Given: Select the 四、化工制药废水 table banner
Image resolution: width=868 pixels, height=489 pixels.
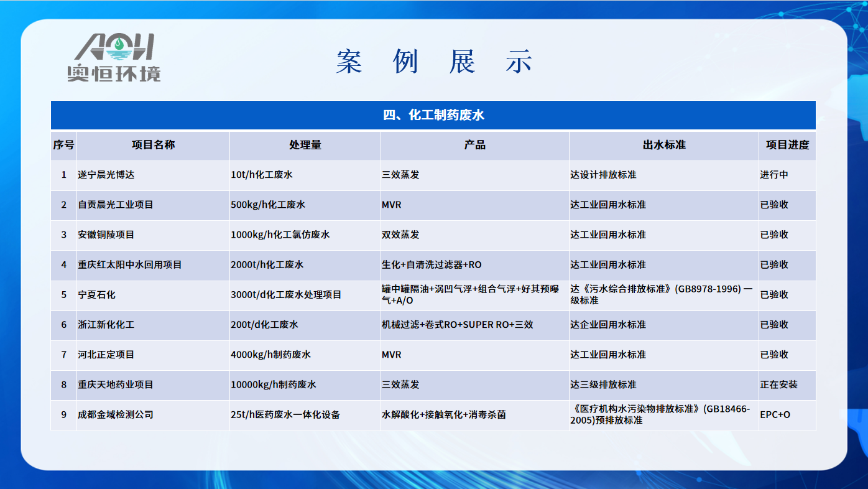Looking at the screenshot, I should coord(433,115).
